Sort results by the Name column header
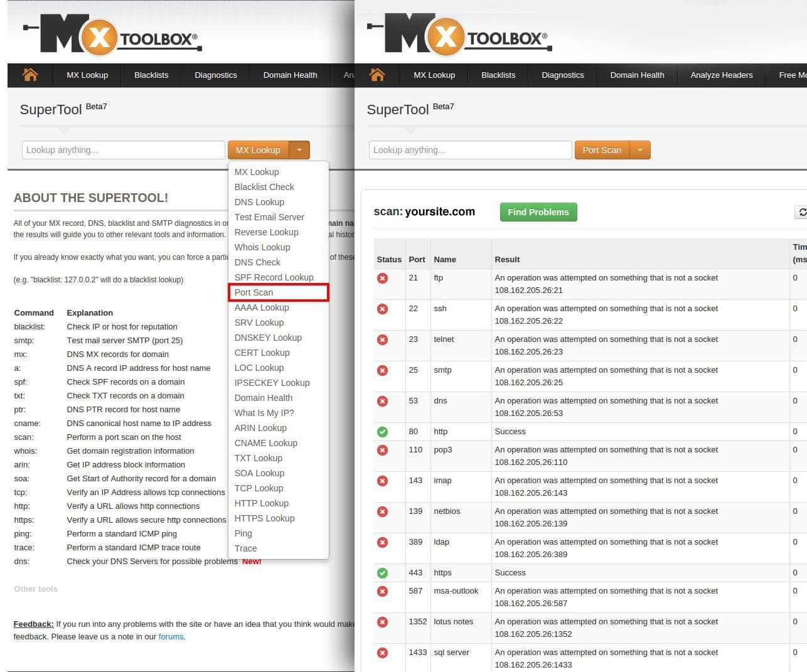The height and width of the screenshot is (672, 807). tap(445, 259)
